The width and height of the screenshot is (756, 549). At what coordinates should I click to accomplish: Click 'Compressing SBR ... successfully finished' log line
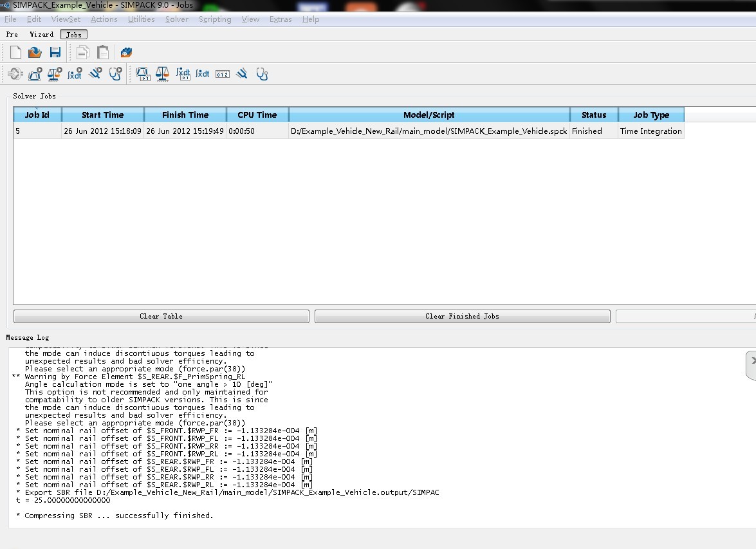115,516
